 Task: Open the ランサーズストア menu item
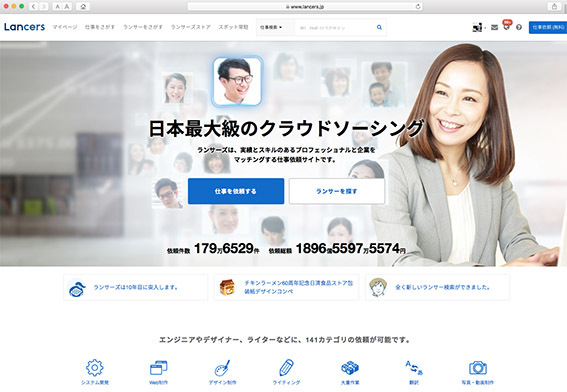tap(191, 27)
